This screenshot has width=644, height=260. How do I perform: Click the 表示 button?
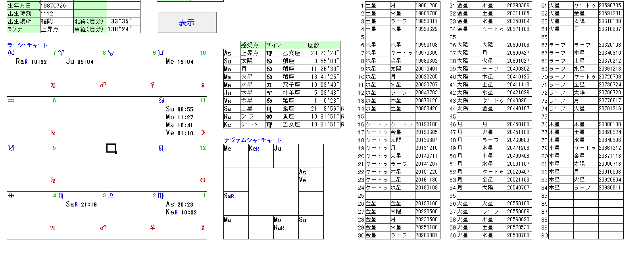coord(187,23)
